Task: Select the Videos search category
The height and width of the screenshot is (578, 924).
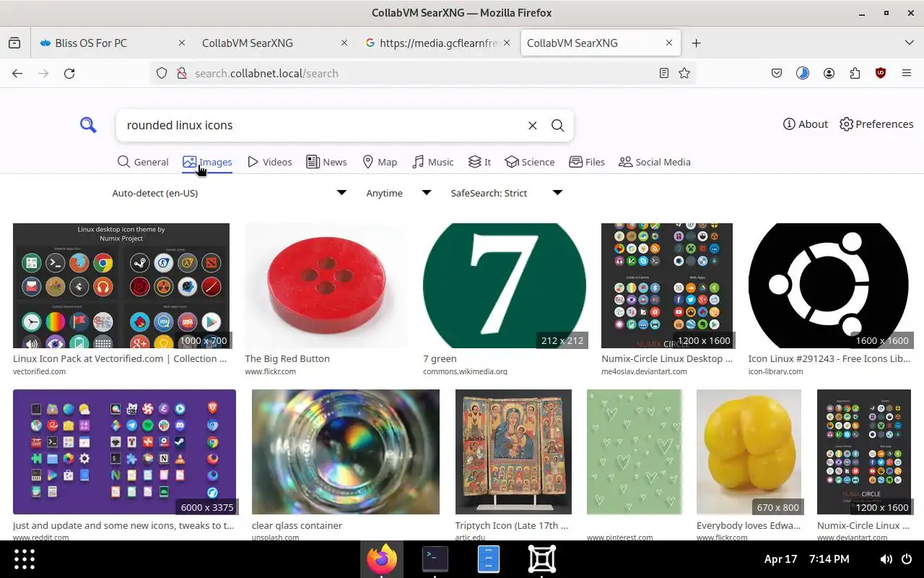Action: [x=269, y=162]
